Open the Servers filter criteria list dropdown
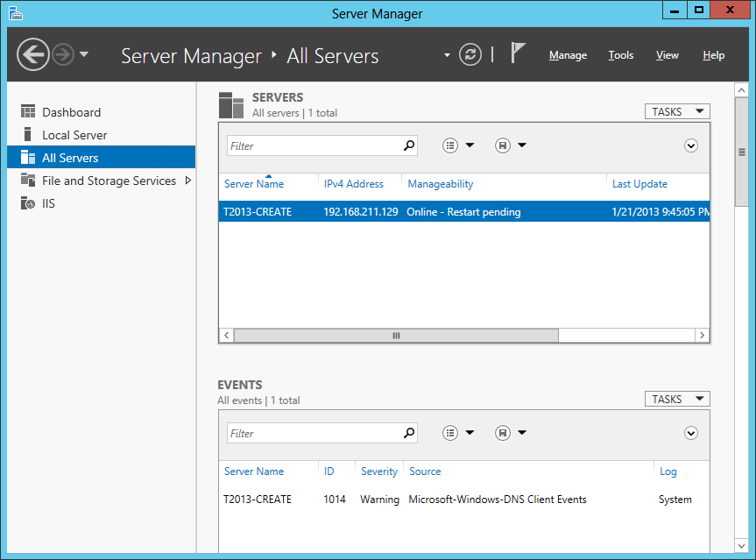 (458, 145)
